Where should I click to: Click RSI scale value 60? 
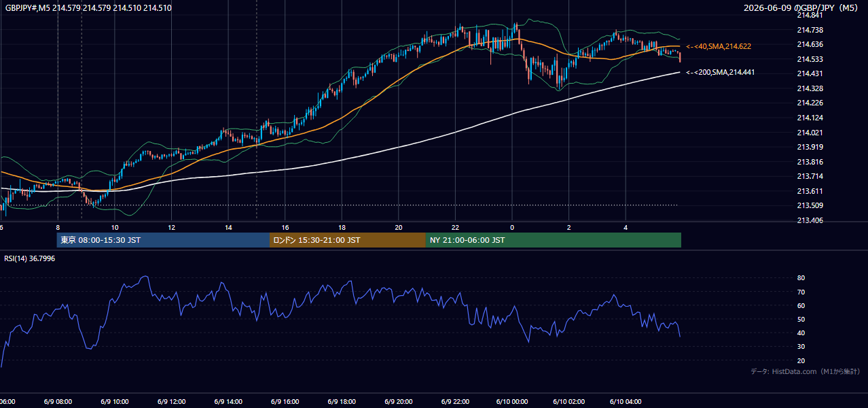point(801,305)
